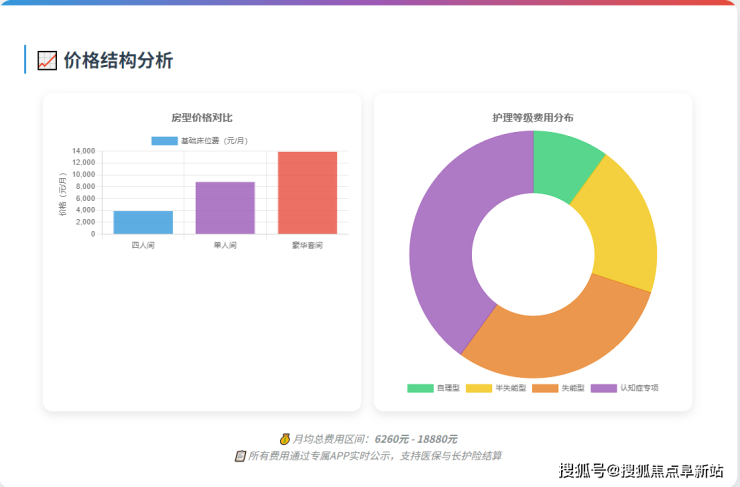The height and width of the screenshot is (487, 740).
Task: Disable the 认知症专项 legend entry
Action: (x=625, y=388)
